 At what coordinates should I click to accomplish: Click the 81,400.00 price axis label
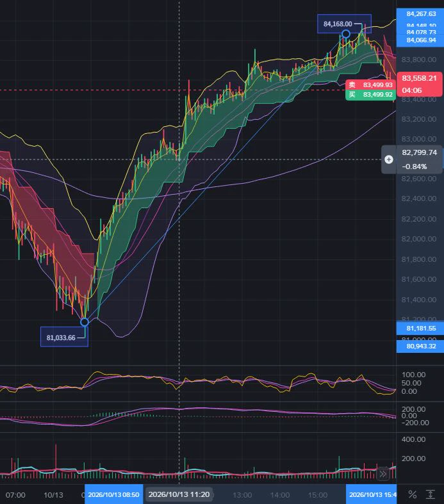click(x=418, y=300)
